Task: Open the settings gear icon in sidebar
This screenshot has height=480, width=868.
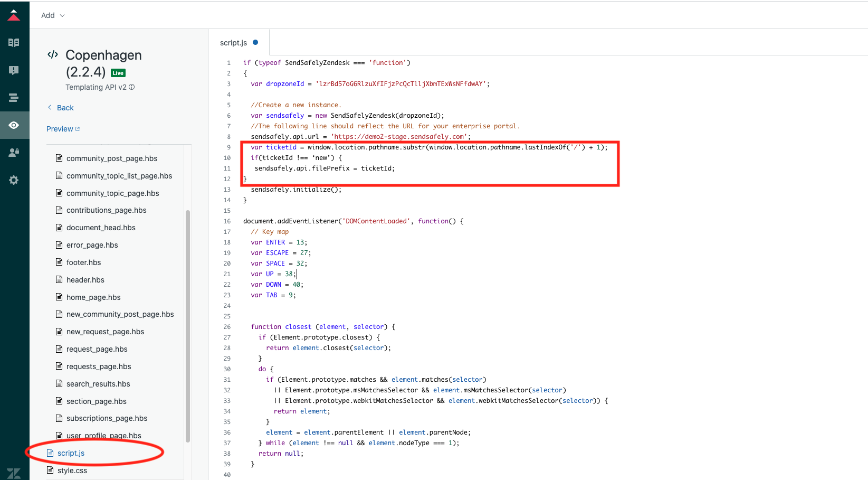Action: pos(14,180)
